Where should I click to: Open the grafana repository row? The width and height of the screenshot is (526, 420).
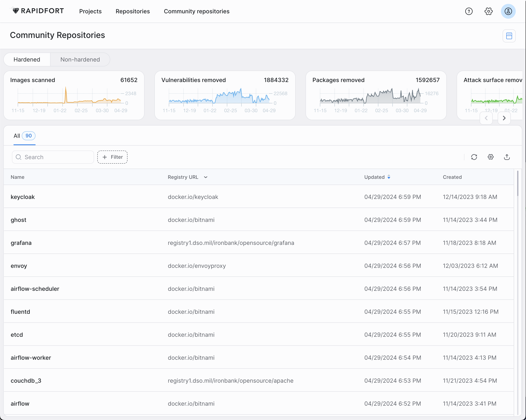[259, 243]
